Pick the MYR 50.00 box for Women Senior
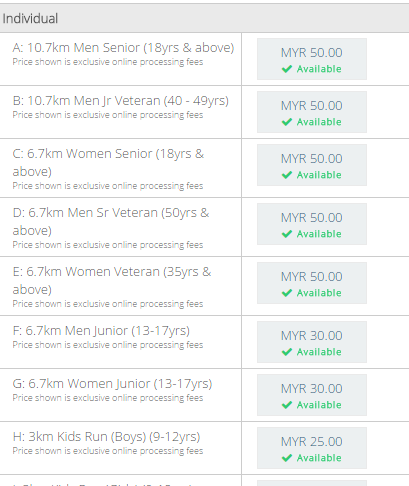Viewport: 409px width, 486px height. tap(312, 165)
